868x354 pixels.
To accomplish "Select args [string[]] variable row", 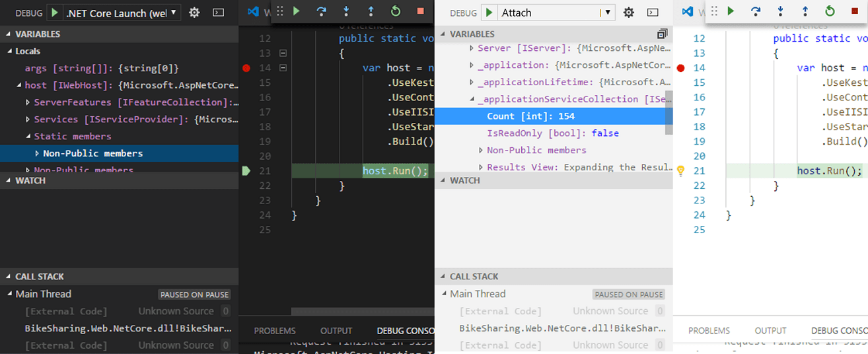I will pyautogui.click(x=119, y=68).
